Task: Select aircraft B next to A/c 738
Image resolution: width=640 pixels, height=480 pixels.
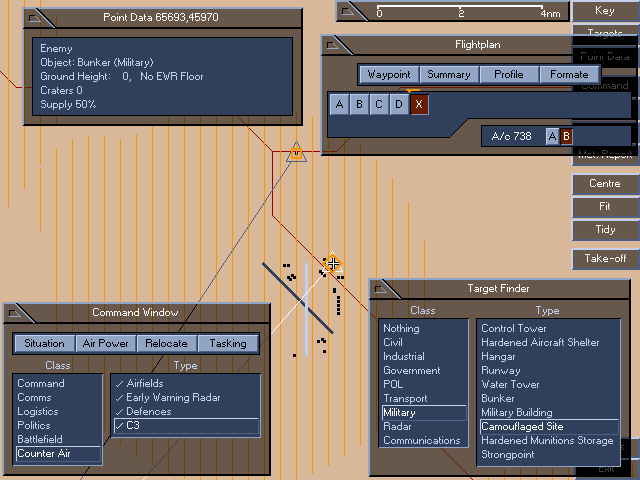Action: coord(566,136)
